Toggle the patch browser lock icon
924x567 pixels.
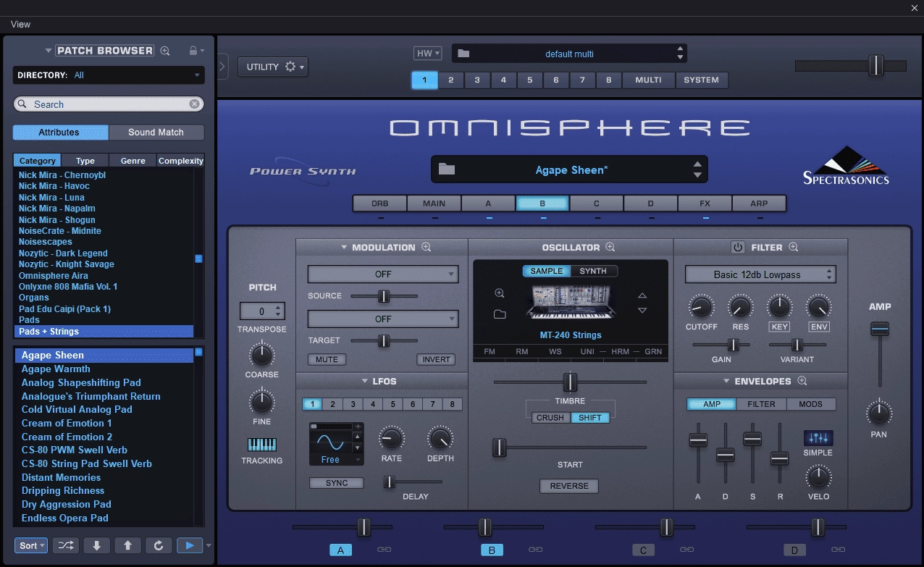(x=193, y=51)
